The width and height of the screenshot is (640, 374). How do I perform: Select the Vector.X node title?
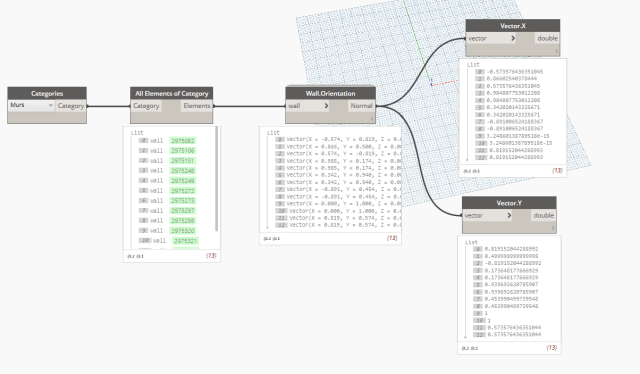pos(513,26)
